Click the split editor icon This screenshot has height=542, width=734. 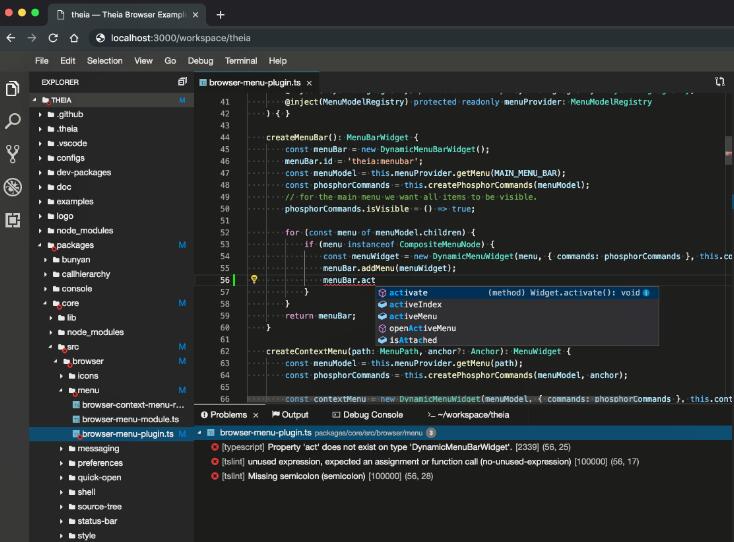(x=719, y=82)
